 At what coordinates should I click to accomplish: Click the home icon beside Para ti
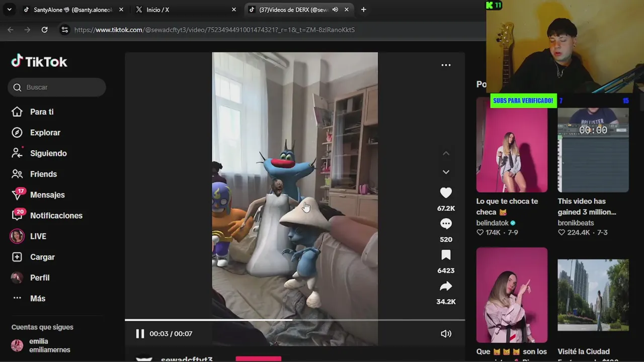(17, 112)
